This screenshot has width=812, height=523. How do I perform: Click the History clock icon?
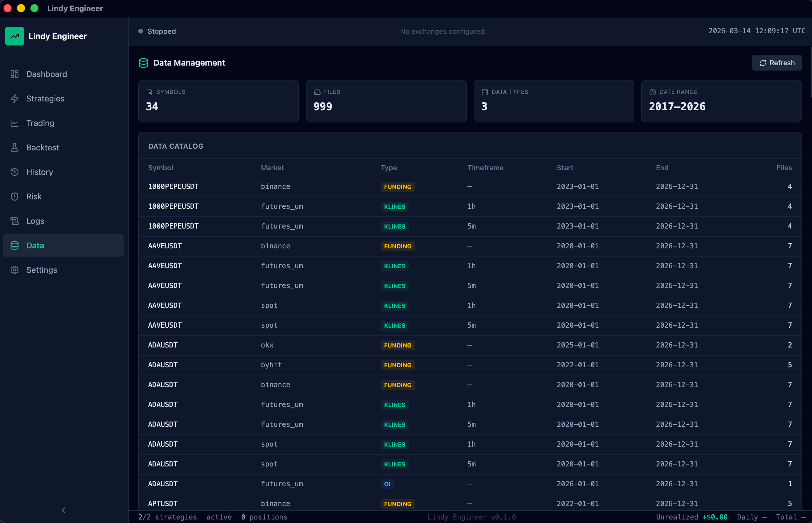point(14,172)
